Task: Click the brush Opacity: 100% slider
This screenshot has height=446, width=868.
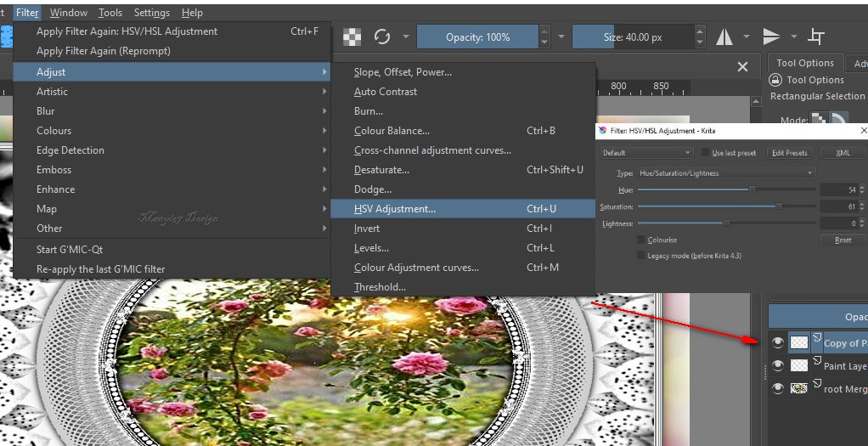Action: (477, 37)
